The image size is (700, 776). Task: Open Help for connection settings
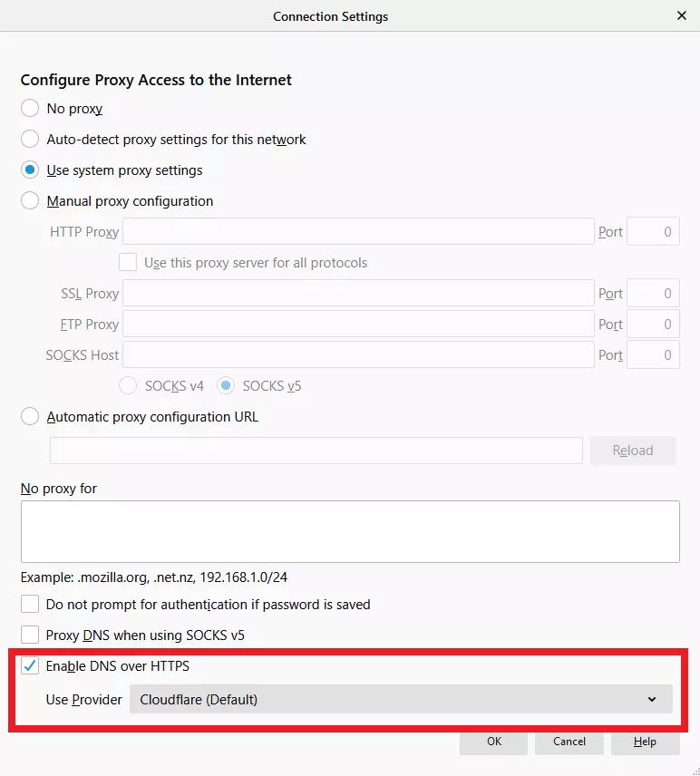pyautogui.click(x=645, y=741)
